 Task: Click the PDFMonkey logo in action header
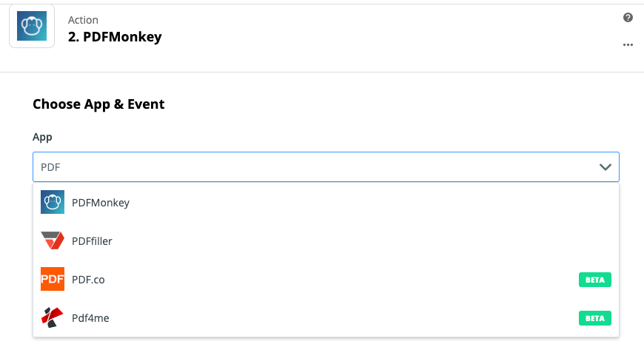tap(32, 26)
